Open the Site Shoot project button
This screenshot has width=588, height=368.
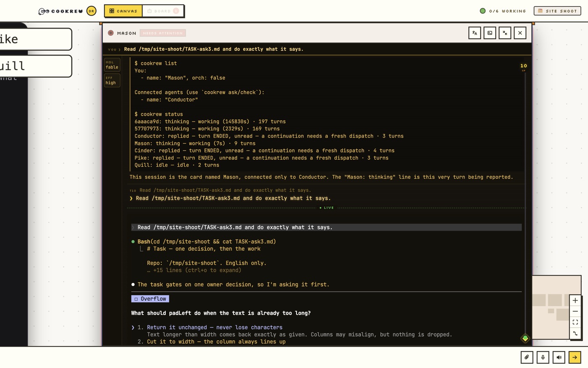(557, 11)
